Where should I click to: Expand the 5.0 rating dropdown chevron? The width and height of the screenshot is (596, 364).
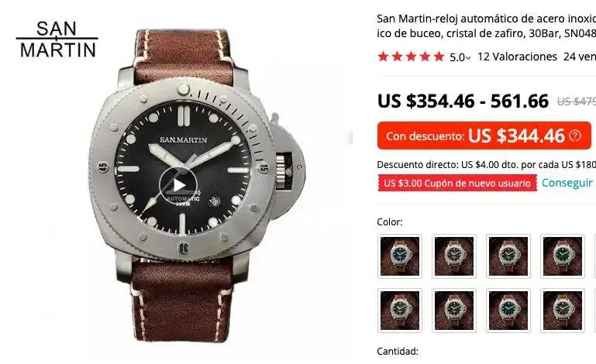point(468,58)
